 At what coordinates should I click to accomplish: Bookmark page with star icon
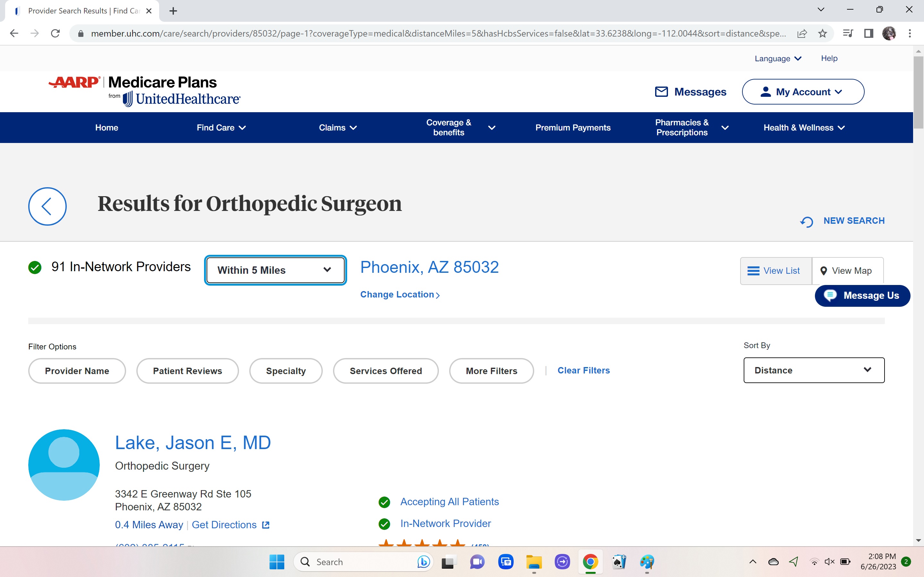point(822,34)
